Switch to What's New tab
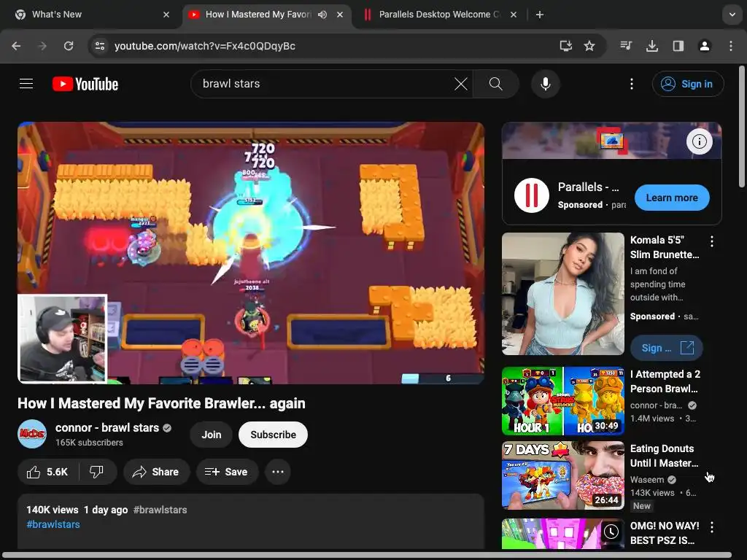The image size is (747, 560). 90,15
